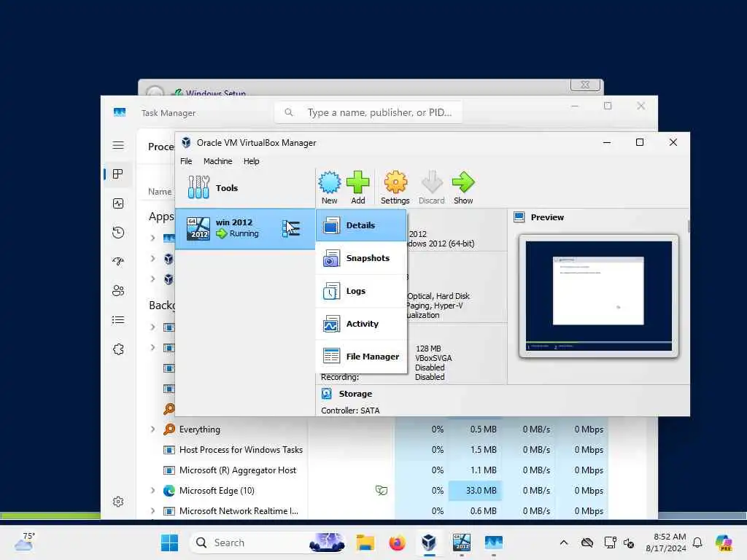
Task: Expand Microsoft Network Realtime row
Action: (x=152, y=511)
